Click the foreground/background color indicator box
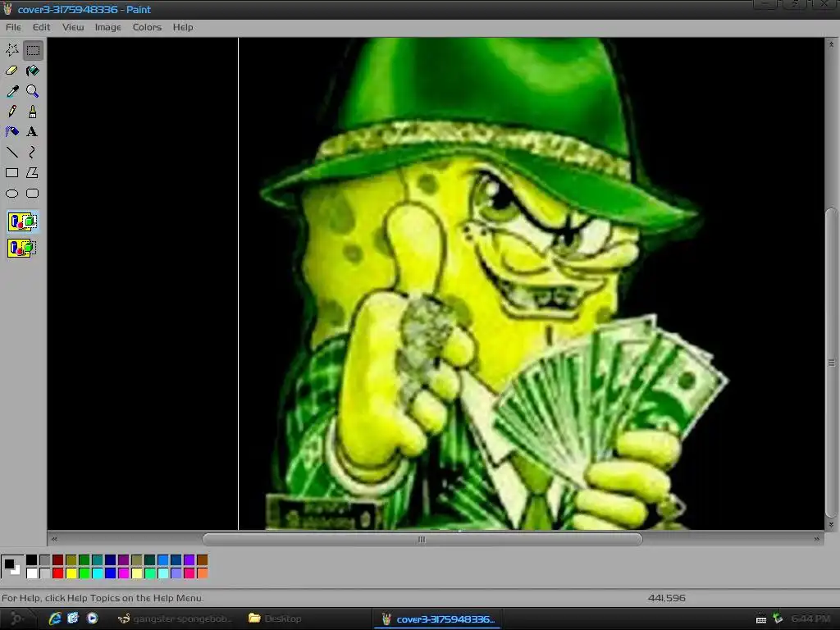 point(11,566)
